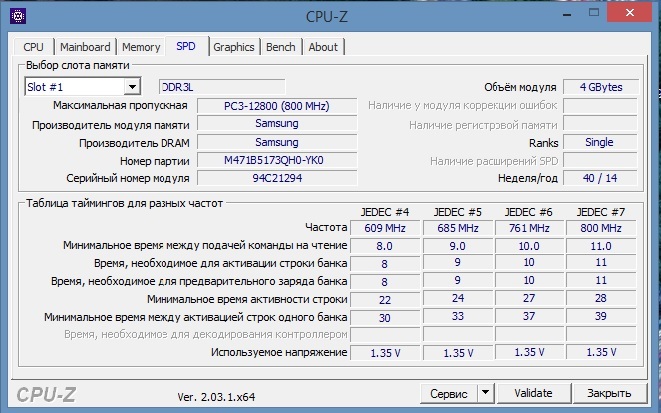Viewport: 661px width, 413px height.
Task: Show the About tab
Action: point(323,47)
